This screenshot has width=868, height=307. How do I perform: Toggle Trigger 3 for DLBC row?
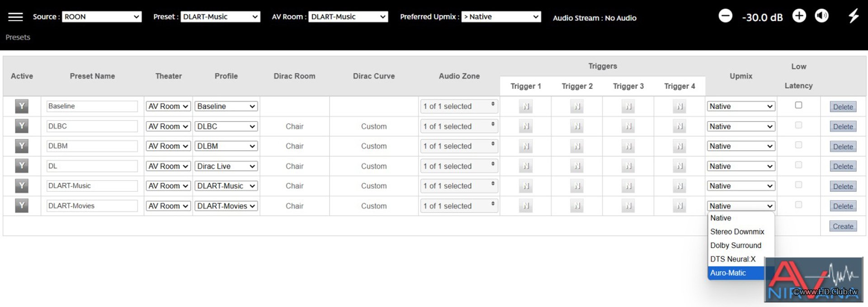click(x=628, y=126)
